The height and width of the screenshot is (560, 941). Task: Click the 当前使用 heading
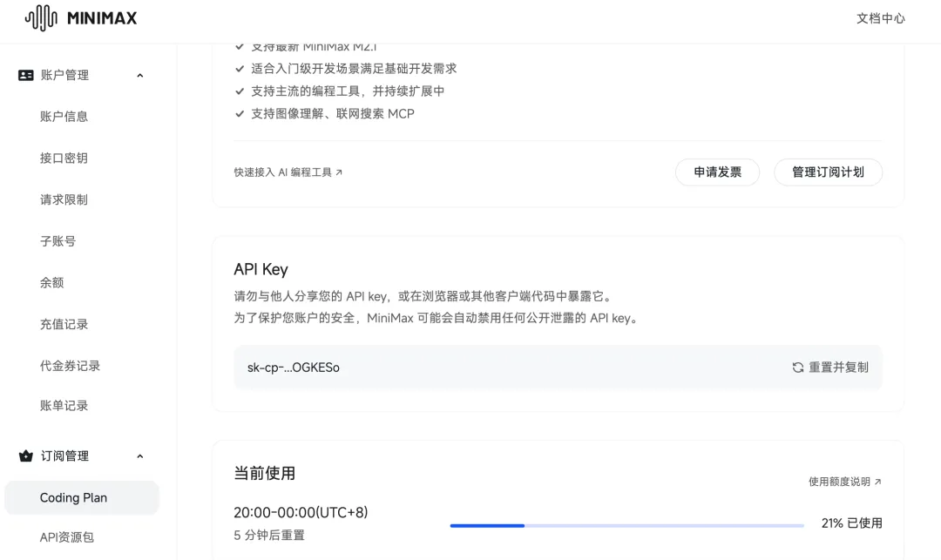pos(265,473)
